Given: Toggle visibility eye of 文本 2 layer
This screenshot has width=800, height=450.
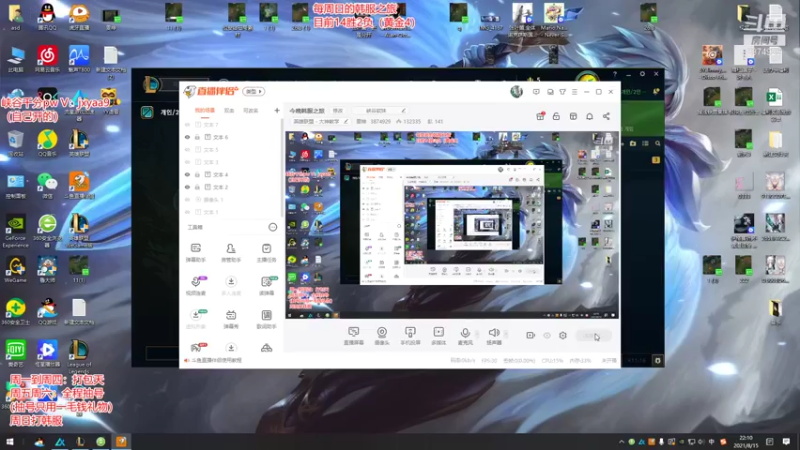Looking at the screenshot, I should 187,187.
